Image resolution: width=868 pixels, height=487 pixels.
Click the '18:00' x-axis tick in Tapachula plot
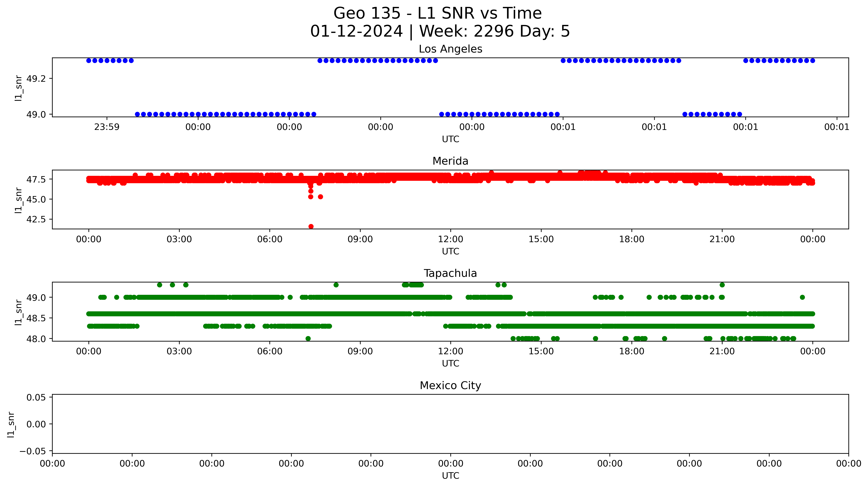pyautogui.click(x=632, y=351)
